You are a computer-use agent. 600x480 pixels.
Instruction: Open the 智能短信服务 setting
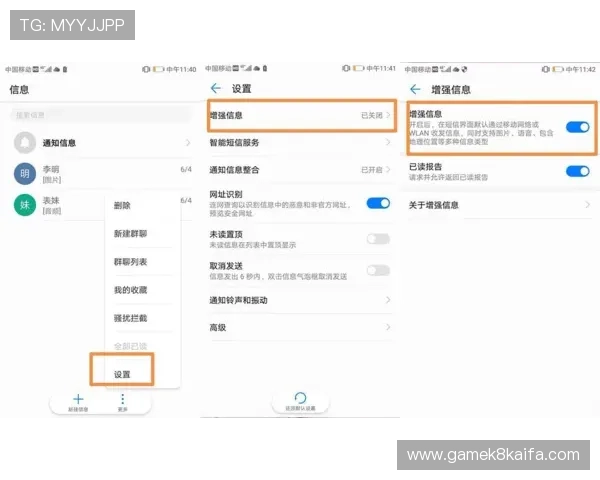[300, 142]
